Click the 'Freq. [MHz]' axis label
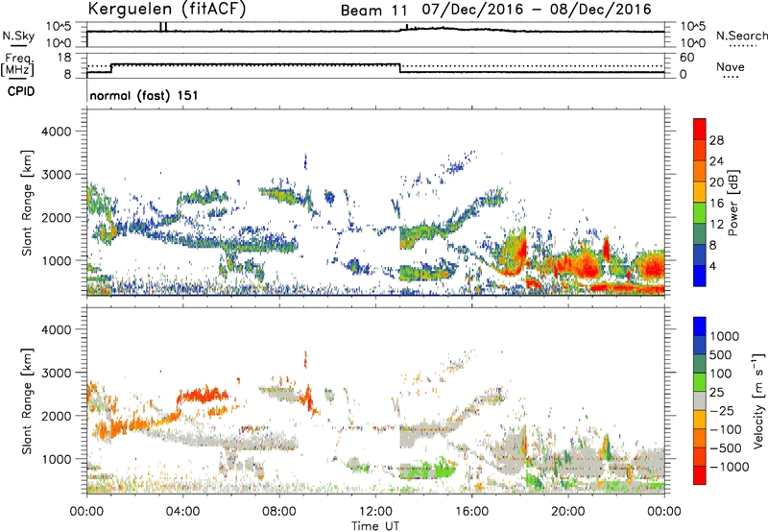 pyautogui.click(x=17, y=65)
